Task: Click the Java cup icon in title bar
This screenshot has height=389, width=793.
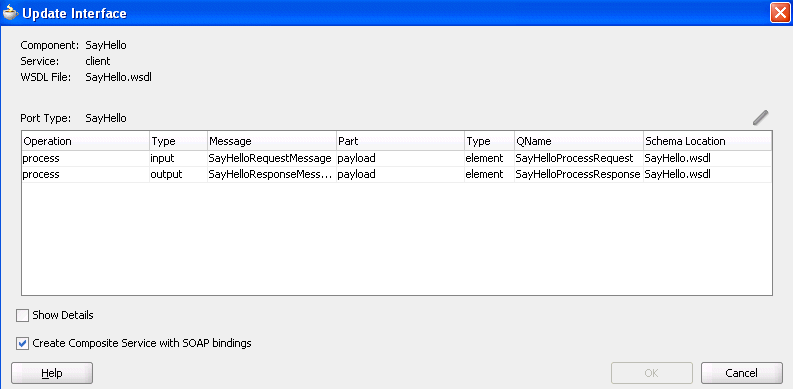Action: [x=11, y=13]
